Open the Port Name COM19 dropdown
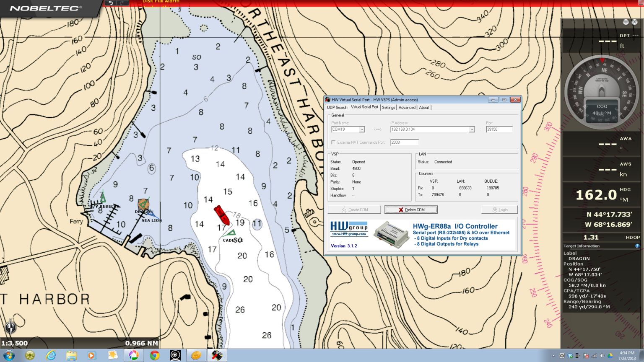The height and width of the screenshot is (362, 644). point(362,129)
